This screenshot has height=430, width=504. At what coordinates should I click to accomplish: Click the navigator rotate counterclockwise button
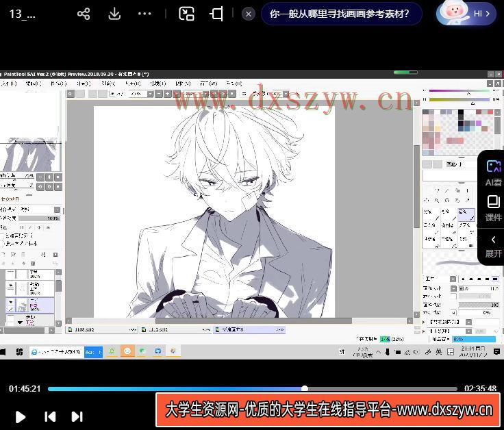(40, 186)
